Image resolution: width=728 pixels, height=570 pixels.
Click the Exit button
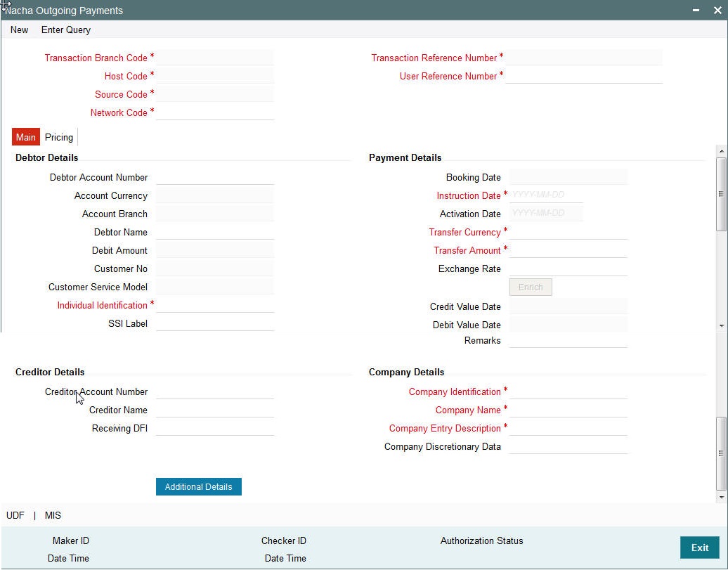tap(700, 548)
